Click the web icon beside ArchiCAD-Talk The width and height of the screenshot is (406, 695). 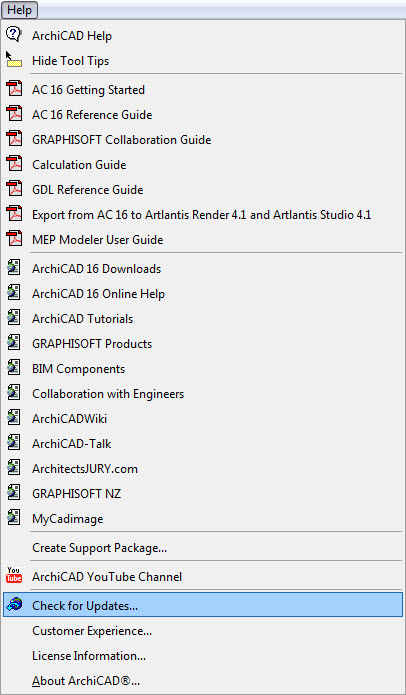coord(14,443)
